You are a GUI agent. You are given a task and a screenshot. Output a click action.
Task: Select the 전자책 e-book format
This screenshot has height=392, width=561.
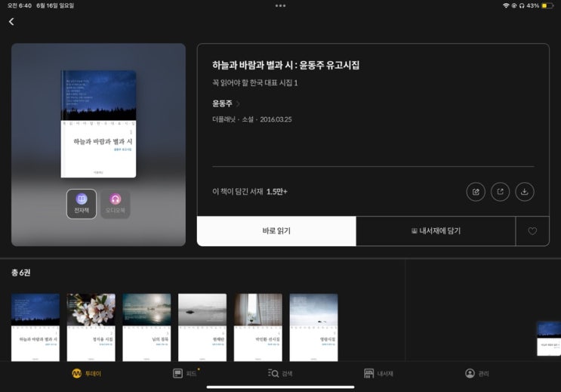pyautogui.click(x=82, y=204)
